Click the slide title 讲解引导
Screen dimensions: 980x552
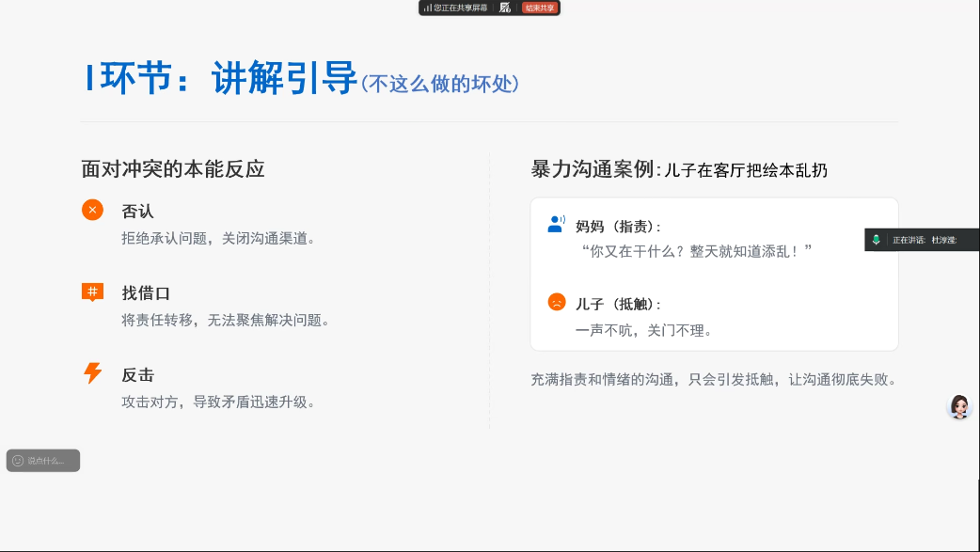tap(284, 78)
